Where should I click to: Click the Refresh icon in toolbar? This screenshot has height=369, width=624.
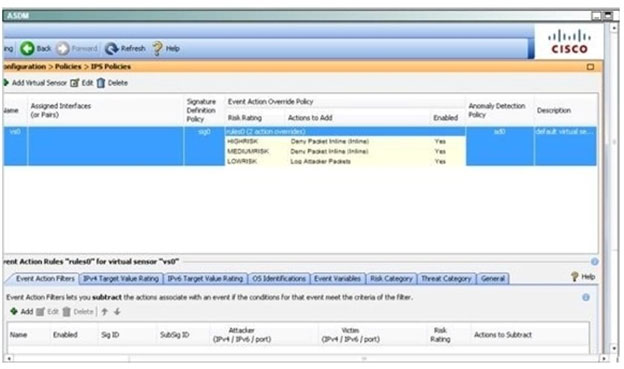(112, 49)
